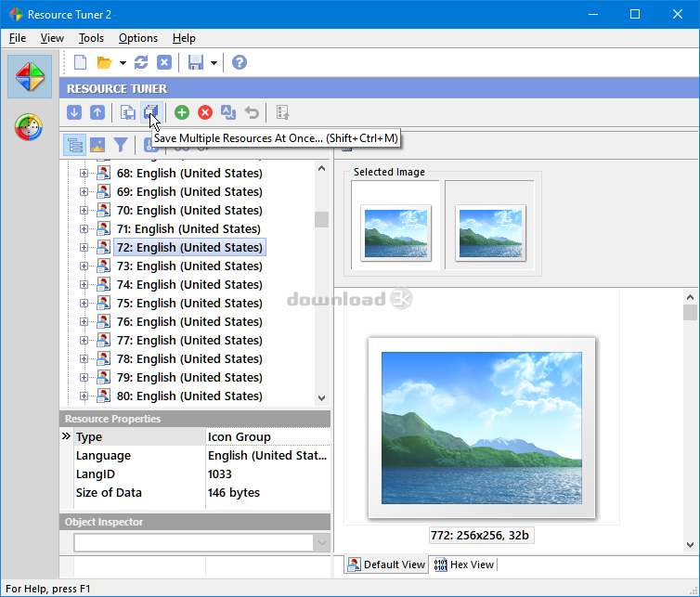Click the image preview scroll down arrow
Image resolution: width=700 pixels, height=597 pixels.
tap(690, 545)
